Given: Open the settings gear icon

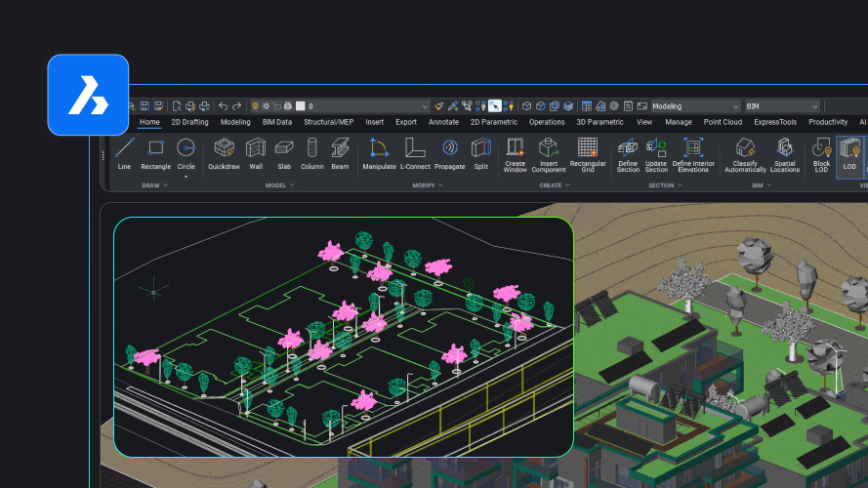Looking at the screenshot, I should click(614, 106).
